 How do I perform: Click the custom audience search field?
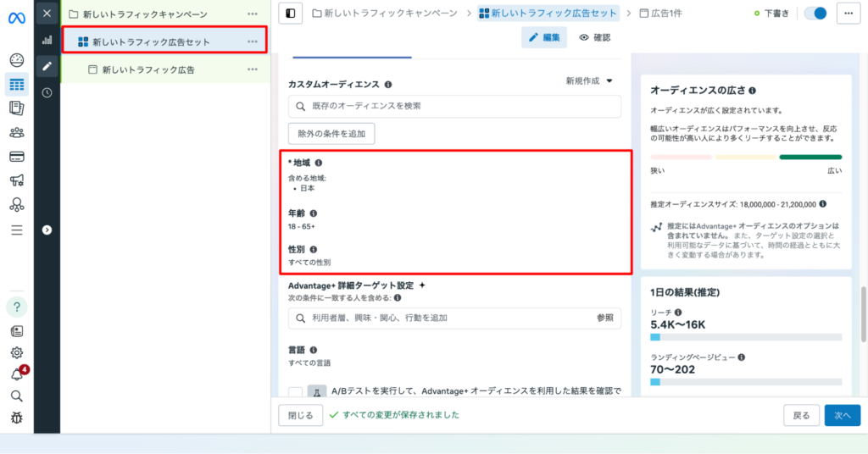pos(454,106)
